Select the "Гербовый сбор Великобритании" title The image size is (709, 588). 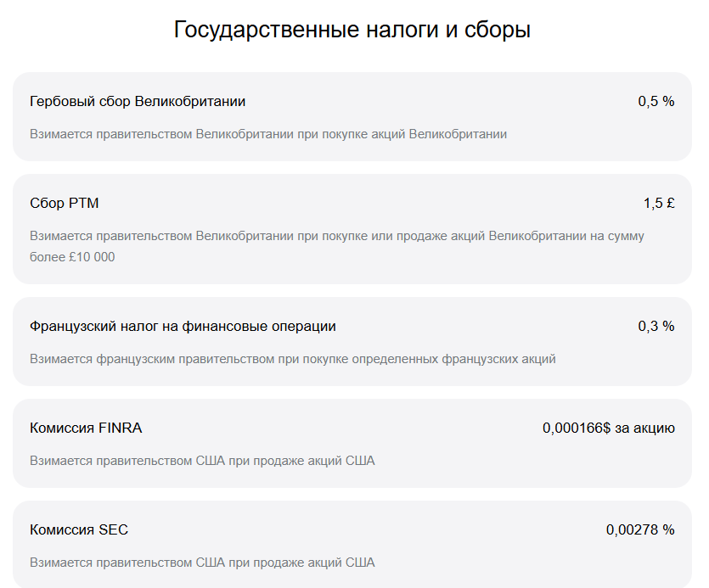tap(138, 102)
